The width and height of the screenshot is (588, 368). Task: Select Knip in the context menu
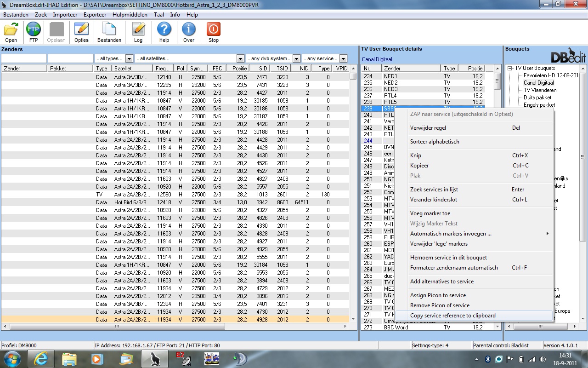(475, 155)
